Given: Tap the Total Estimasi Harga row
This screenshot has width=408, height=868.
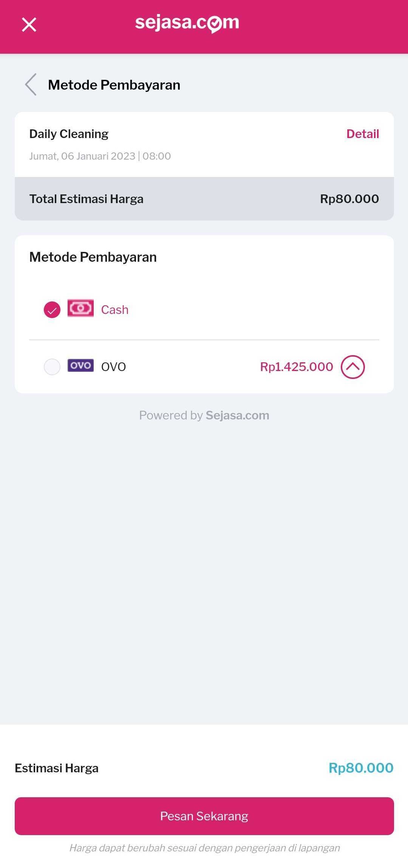Looking at the screenshot, I should click(x=204, y=199).
